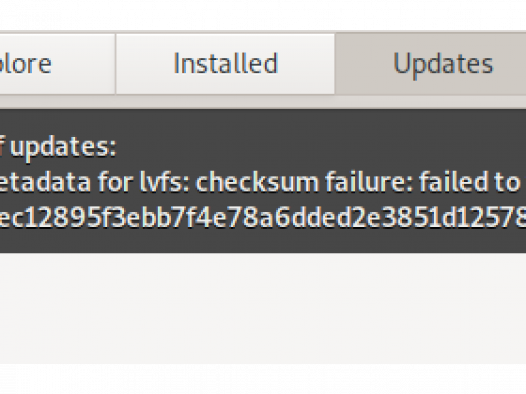The height and width of the screenshot is (394, 526).
Task: Select the checksum hash string in the notification
Action: [x=263, y=218]
